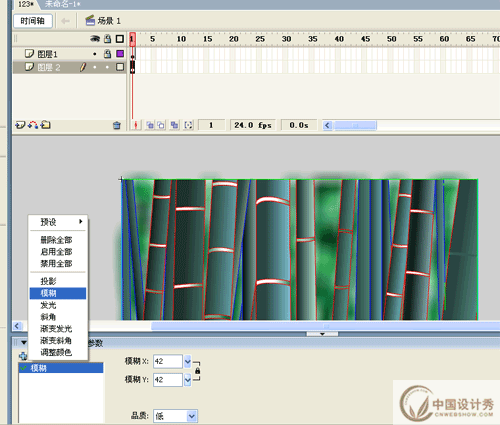Click the add filter plus icon
Screen dimensions: 500x425
coord(23,356)
